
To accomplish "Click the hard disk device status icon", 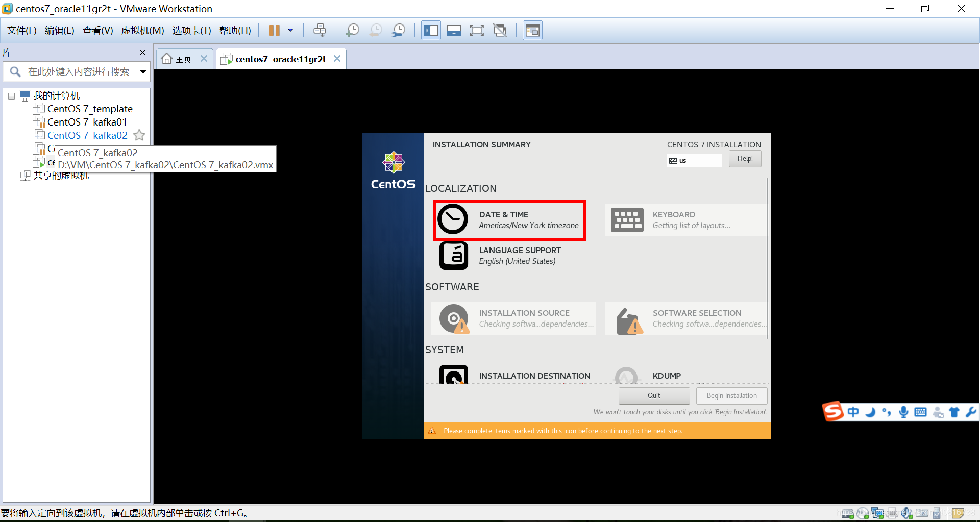I will click(x=847, y=513).
